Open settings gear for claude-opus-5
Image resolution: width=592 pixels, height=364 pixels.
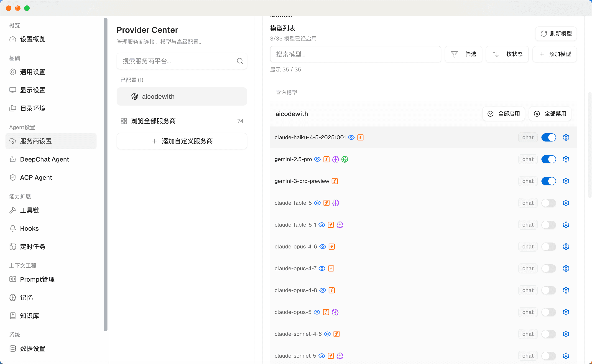pyautogui.click(x=566, y=312)
